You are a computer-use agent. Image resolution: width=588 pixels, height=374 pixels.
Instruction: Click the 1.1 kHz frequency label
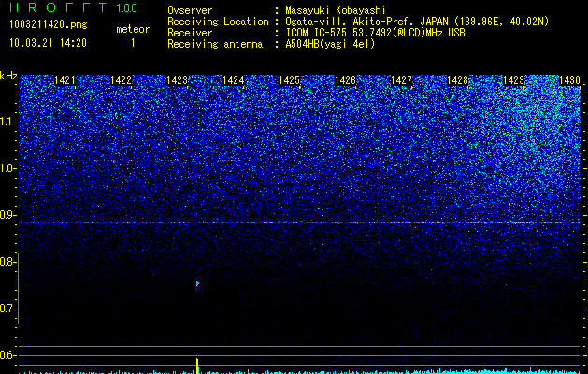click(x=7, y=122)
